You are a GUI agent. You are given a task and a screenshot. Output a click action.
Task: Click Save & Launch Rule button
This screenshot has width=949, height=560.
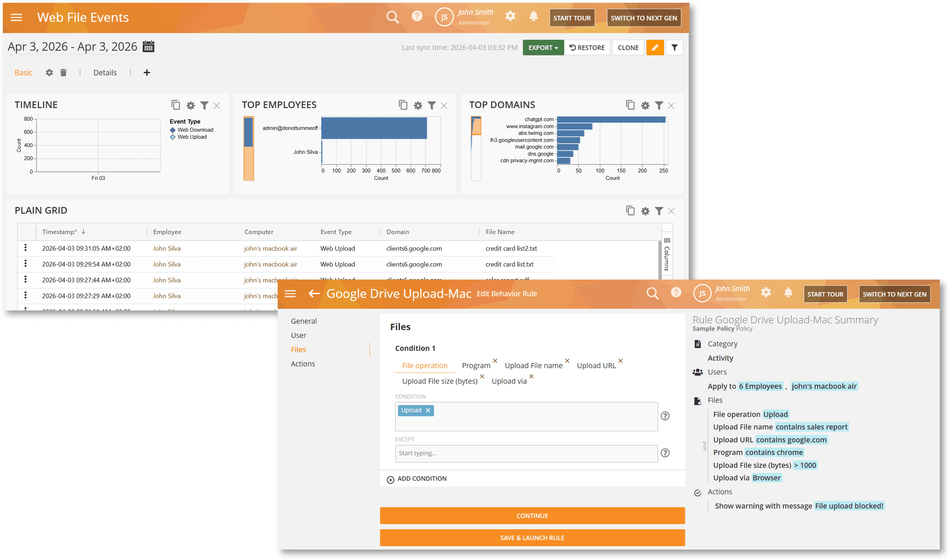tap(532, 538)
